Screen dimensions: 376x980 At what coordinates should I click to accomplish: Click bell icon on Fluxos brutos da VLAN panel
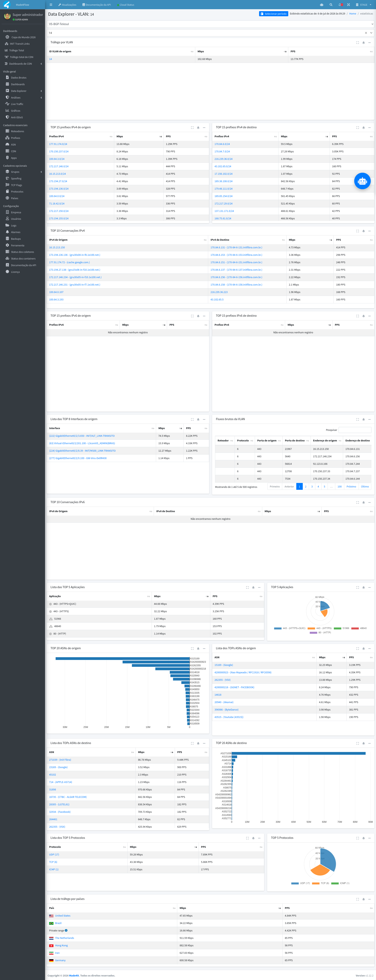pos(363,419)
